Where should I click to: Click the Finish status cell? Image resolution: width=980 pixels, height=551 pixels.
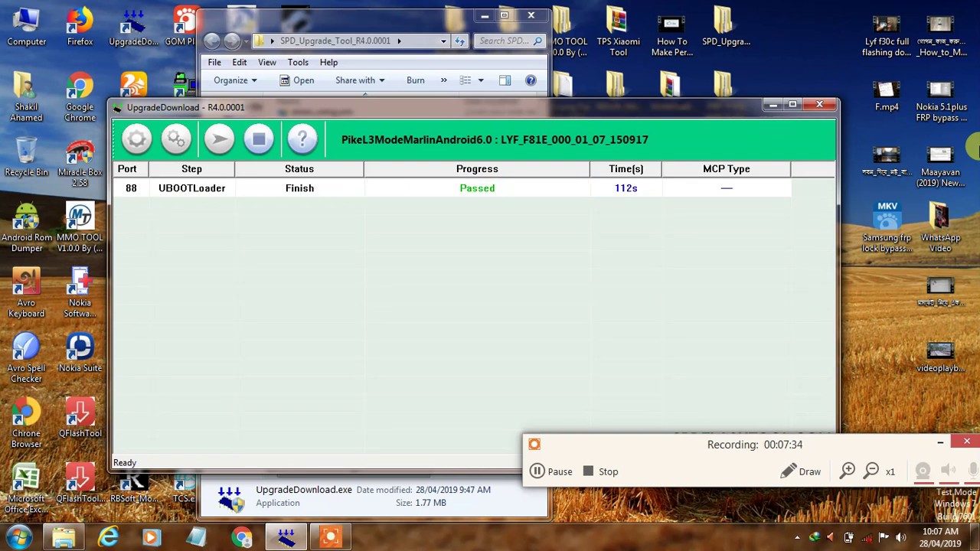(299, 188)
